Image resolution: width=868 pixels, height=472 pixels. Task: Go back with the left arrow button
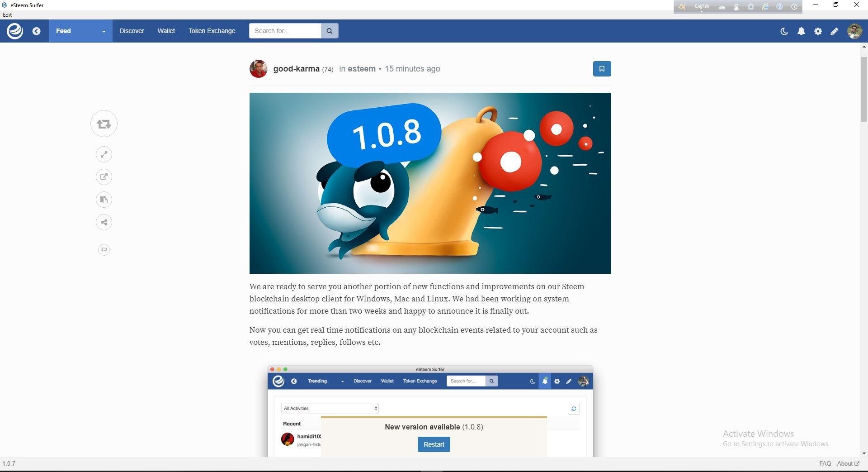point(37,31)
